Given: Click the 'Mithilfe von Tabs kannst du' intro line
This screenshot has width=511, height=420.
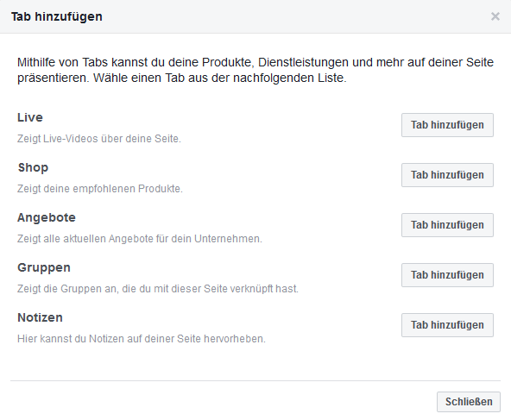Looking at the screenshot, I should tap(255, 62).
